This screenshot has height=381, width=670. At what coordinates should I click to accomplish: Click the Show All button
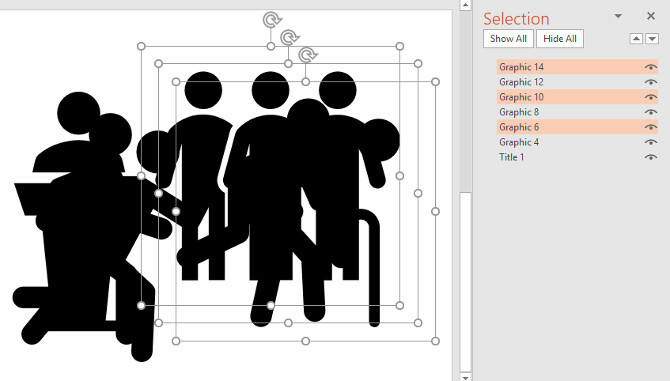click(x=508, y=38)
